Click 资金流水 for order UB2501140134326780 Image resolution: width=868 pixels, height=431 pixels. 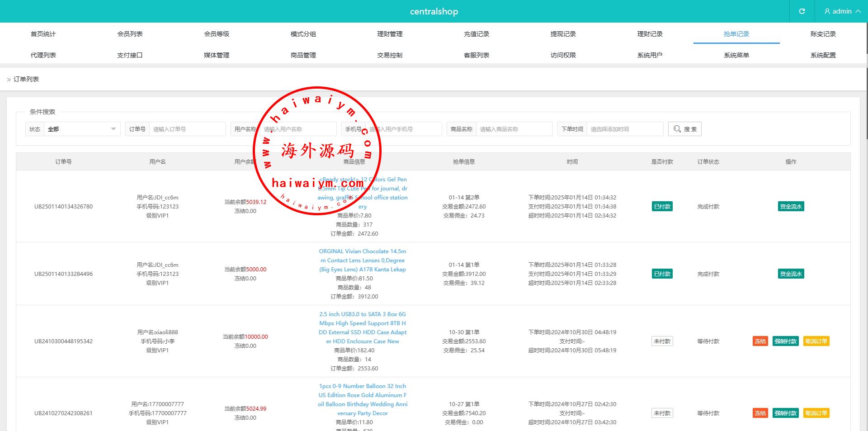791,207
